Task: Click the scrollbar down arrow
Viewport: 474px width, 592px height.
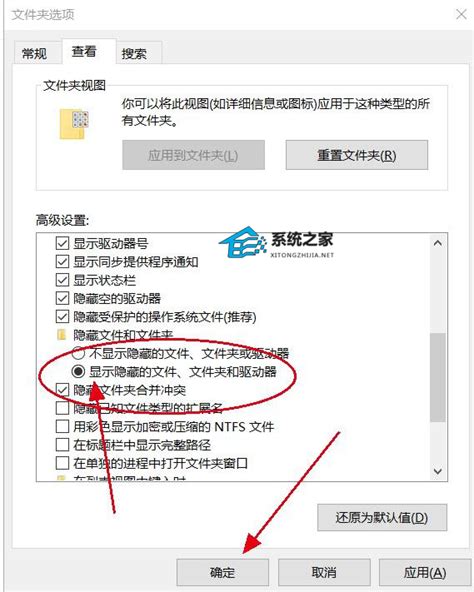Action: 438,471
